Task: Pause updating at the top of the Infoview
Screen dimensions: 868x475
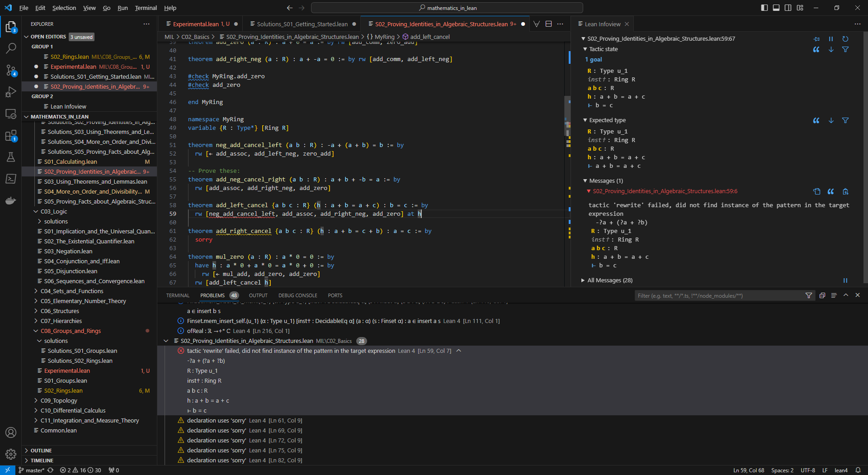Action: pos(831,39)
